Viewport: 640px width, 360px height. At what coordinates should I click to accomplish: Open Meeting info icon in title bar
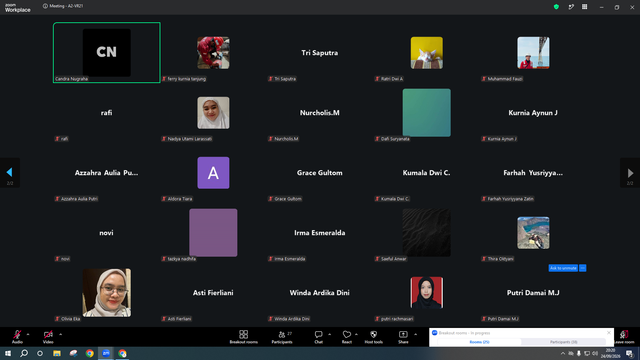click(x=45, y=6)
